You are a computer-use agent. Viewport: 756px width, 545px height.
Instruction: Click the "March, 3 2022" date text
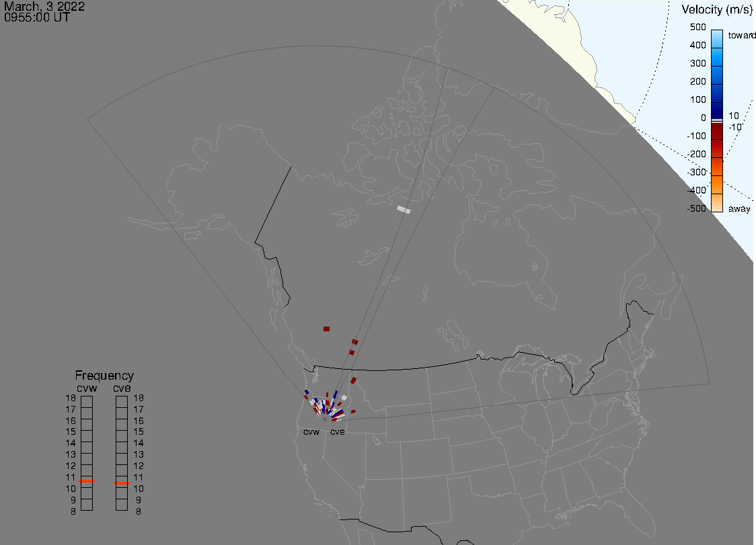[44, 6]
